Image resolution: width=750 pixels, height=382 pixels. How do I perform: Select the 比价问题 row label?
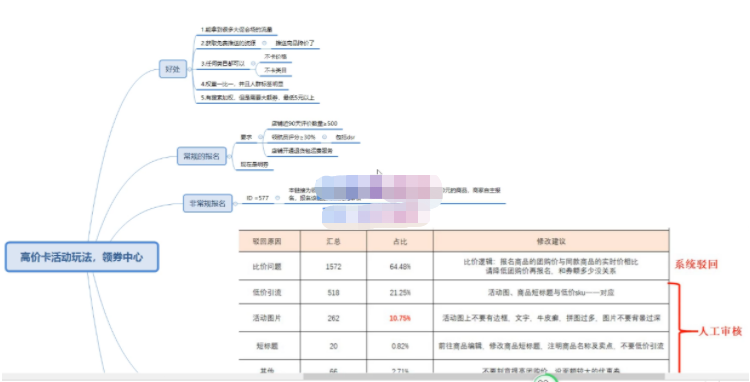point(267,266)
